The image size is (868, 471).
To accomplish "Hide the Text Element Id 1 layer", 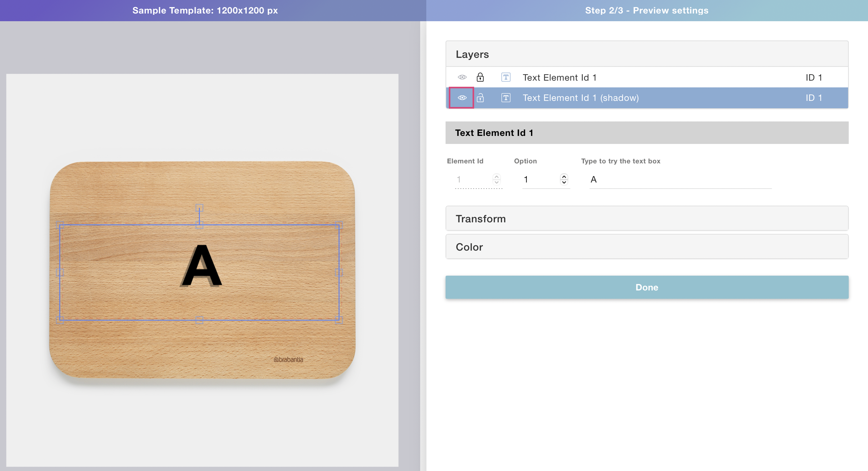I will 462,77.
